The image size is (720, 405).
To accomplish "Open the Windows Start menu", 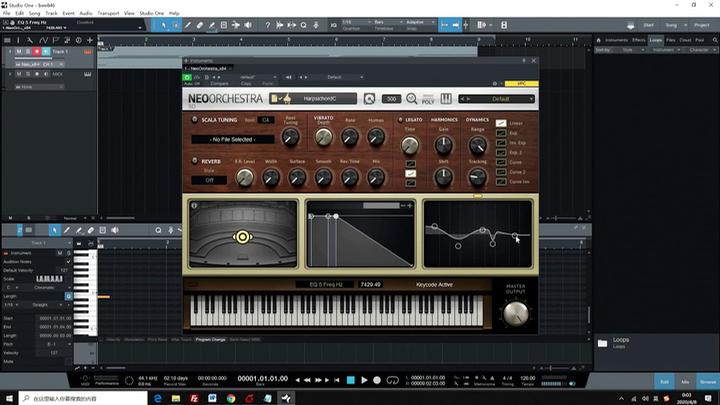I will 9,398.
